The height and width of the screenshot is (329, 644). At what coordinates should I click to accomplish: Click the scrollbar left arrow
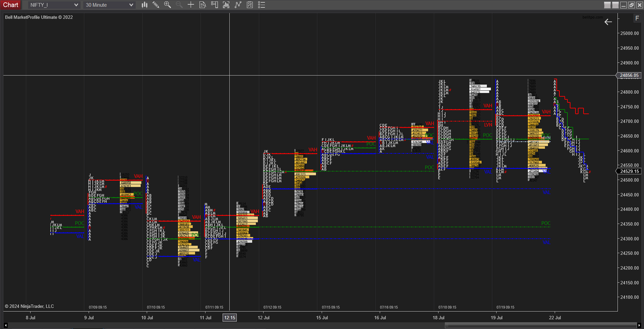tap(6, 325)
